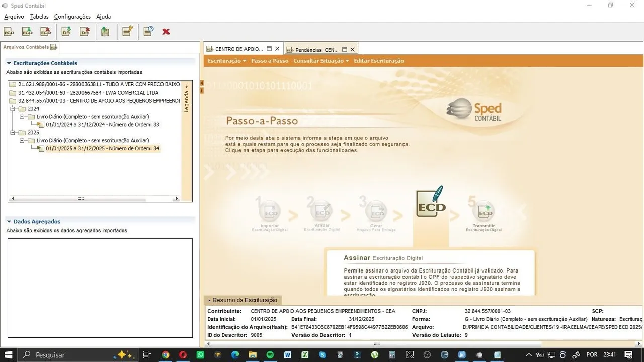Open the Configurações menu
The height and width of the screenshot is (362, 644).
pyautogui.click(x=72, y=17)
